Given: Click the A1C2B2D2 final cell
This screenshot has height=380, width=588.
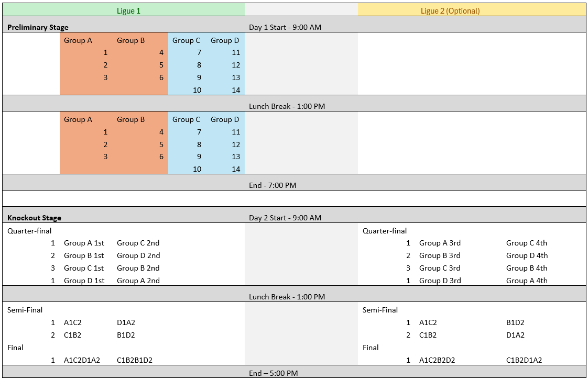Looking at the screenshot, I should point(437,360).
